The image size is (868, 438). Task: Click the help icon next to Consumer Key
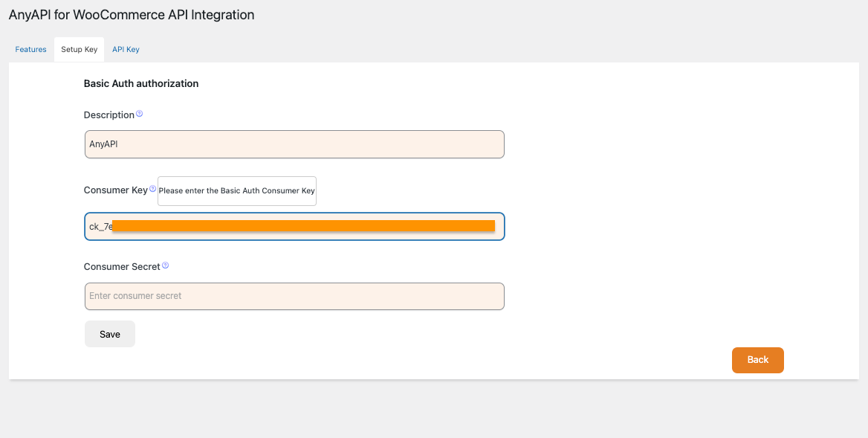click(152, 190)
